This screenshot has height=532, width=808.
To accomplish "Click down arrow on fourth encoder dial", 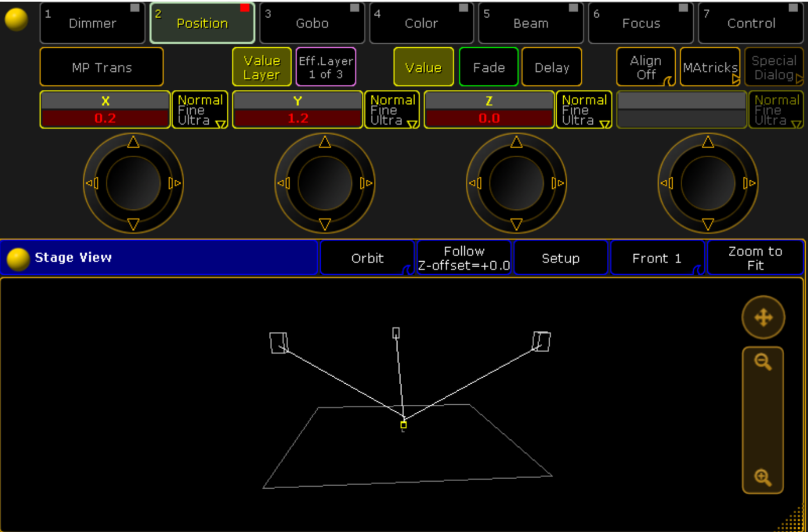I will click(708, 225).
